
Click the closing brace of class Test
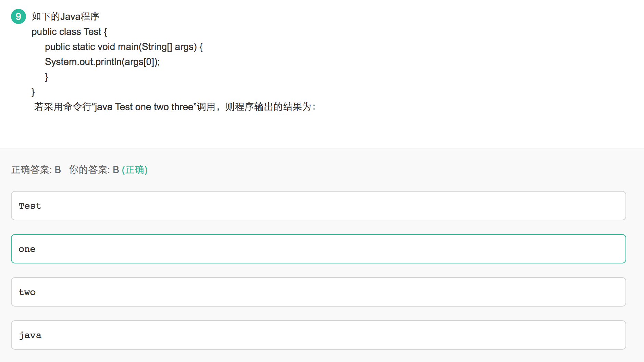33,92
